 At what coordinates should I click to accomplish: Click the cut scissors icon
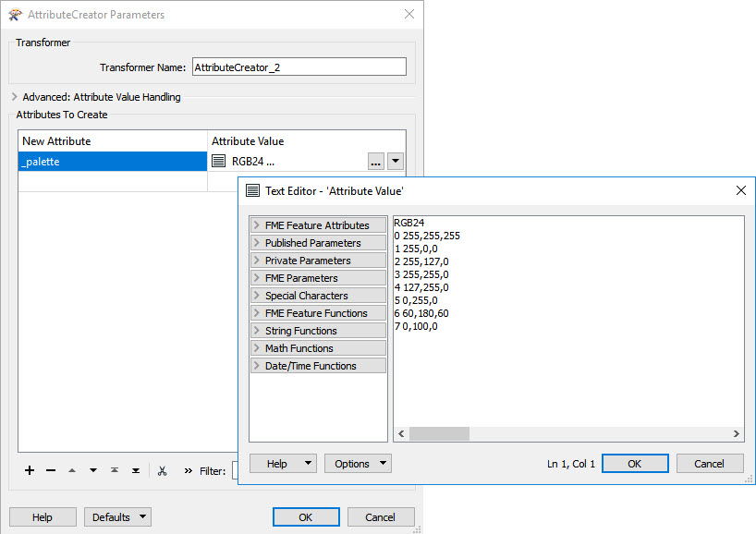point(162,471)
